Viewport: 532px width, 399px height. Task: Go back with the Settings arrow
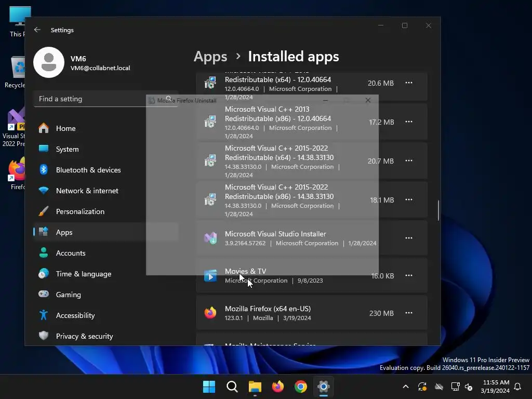point(37,30)
